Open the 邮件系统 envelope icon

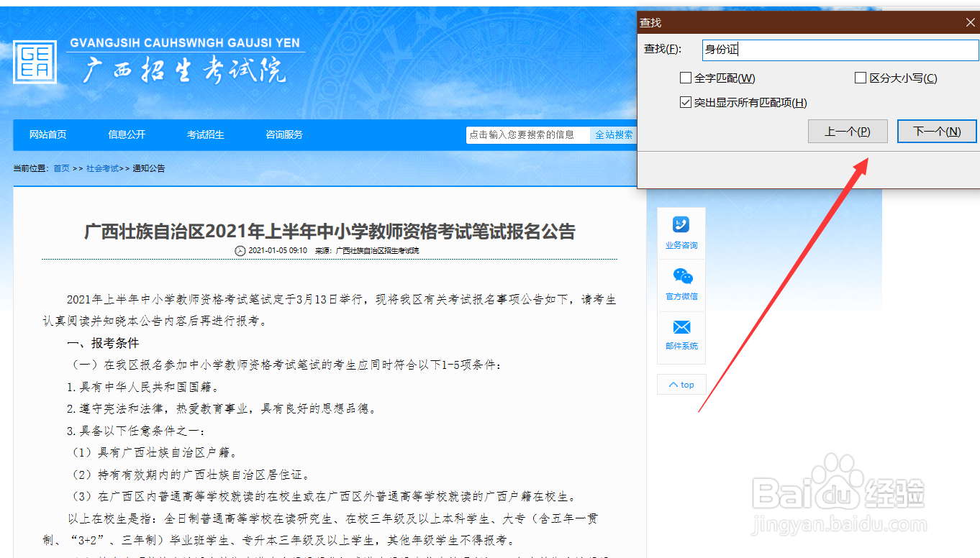pos(681,327)
